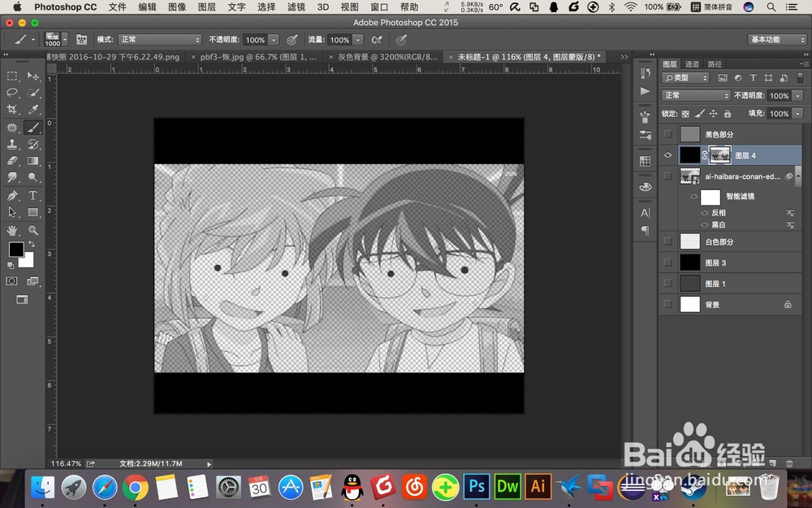Select the Move tool

click(33, 76)
